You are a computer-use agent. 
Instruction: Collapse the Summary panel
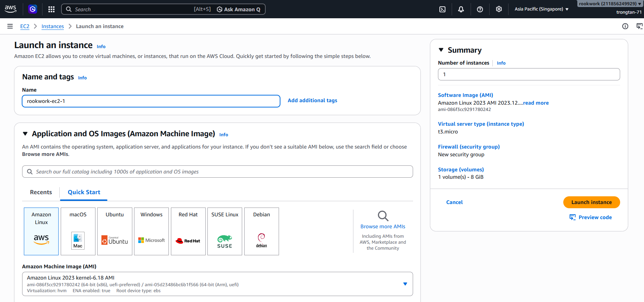coord(441,50)
